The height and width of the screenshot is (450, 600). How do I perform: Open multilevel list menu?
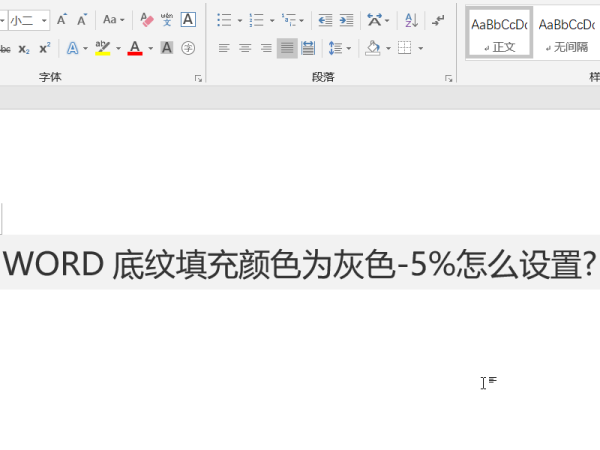pos(293,20)
